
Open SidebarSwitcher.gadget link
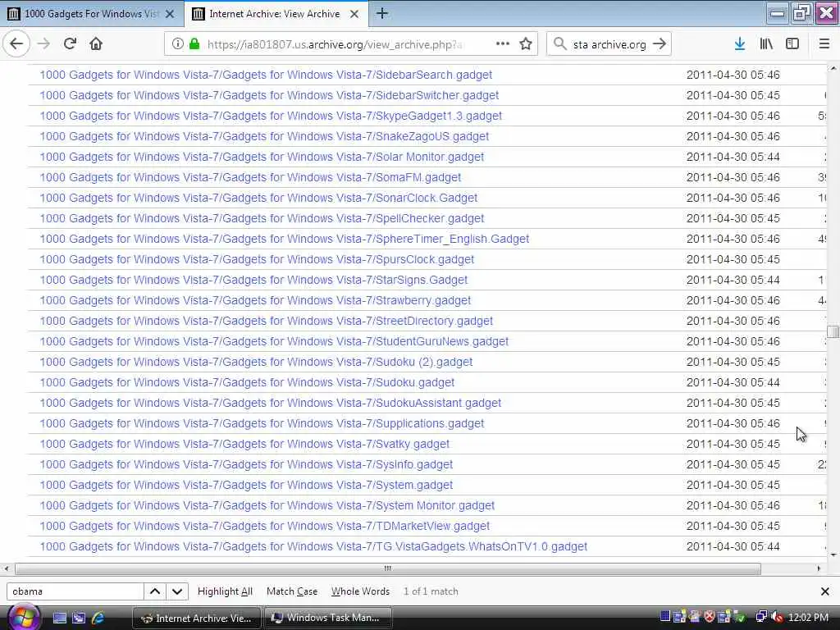pyautogui.click(x=269, y=95)
